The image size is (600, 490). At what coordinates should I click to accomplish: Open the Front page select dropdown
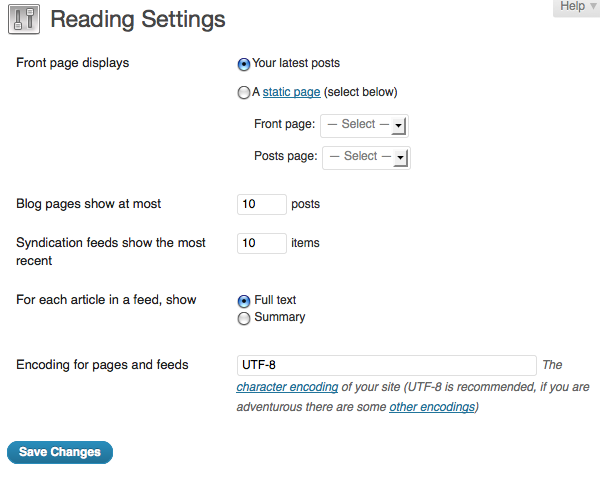364,125
